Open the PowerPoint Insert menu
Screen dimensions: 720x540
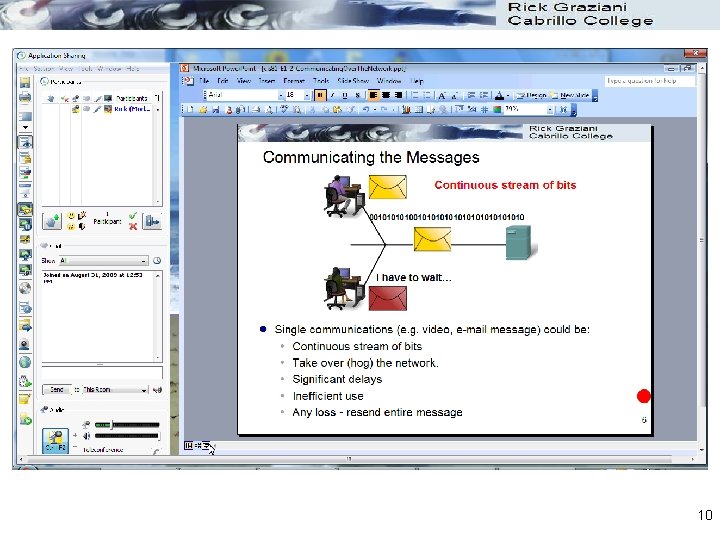266,81
